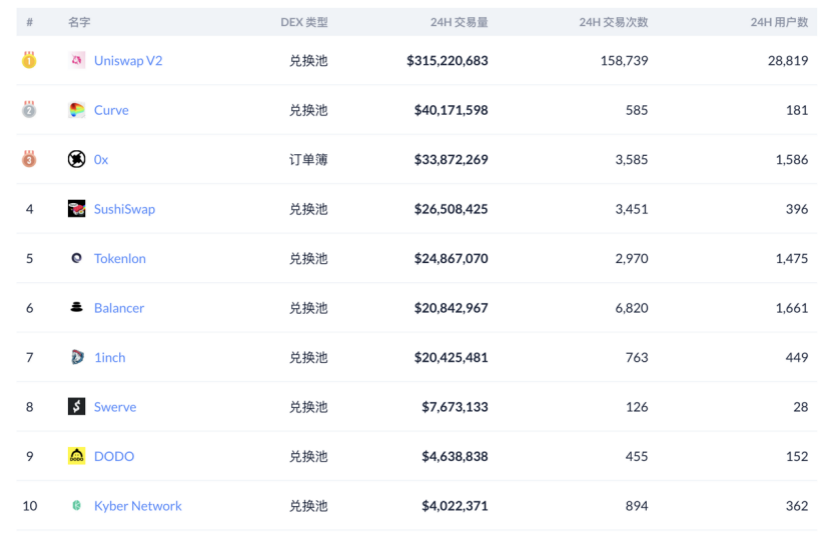832x536 pixels.
Task: Select the $4,638,838 volume value
Action: [455, 456]
